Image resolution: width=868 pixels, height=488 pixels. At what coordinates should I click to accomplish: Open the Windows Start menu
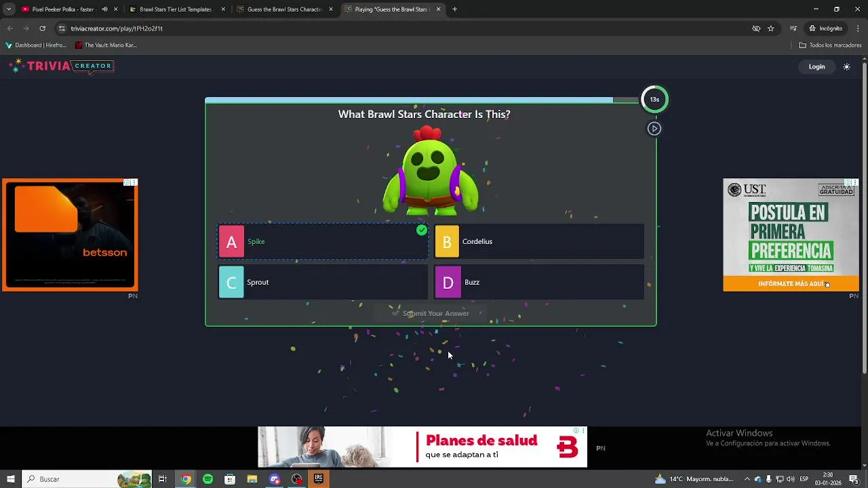click(11, 479)
